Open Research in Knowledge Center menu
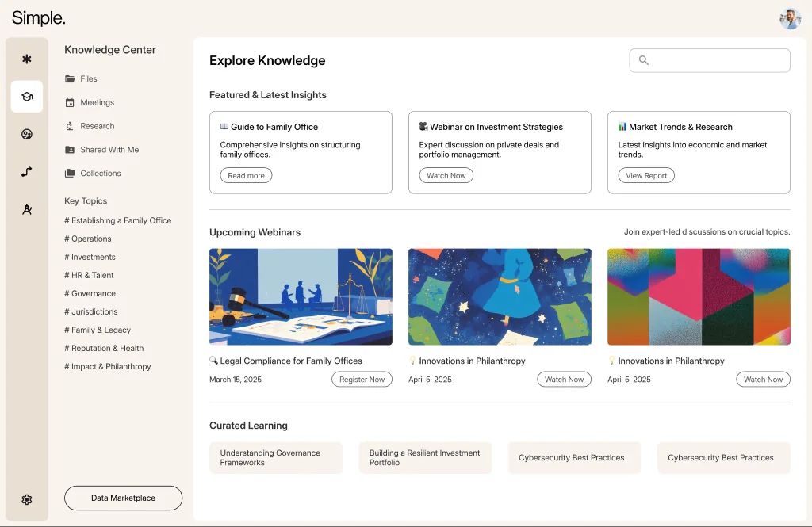The height and width of the screenshot is (527, 812). (x=97, y=126)
